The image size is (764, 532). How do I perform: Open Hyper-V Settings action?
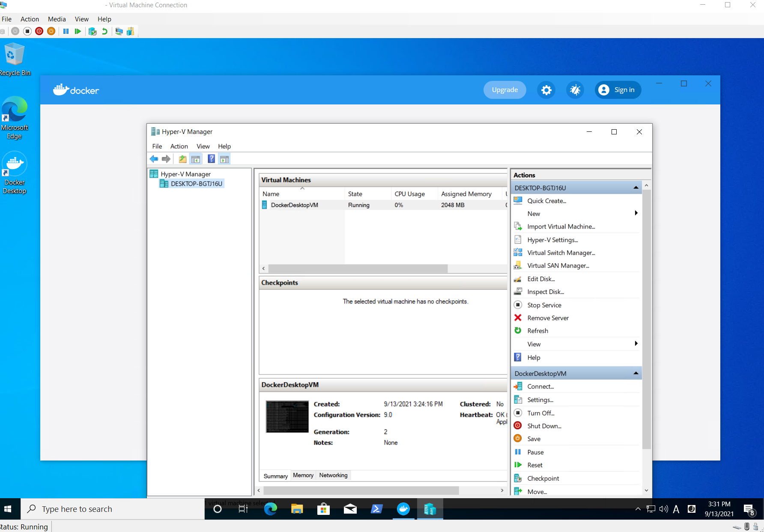click(552, 240)
